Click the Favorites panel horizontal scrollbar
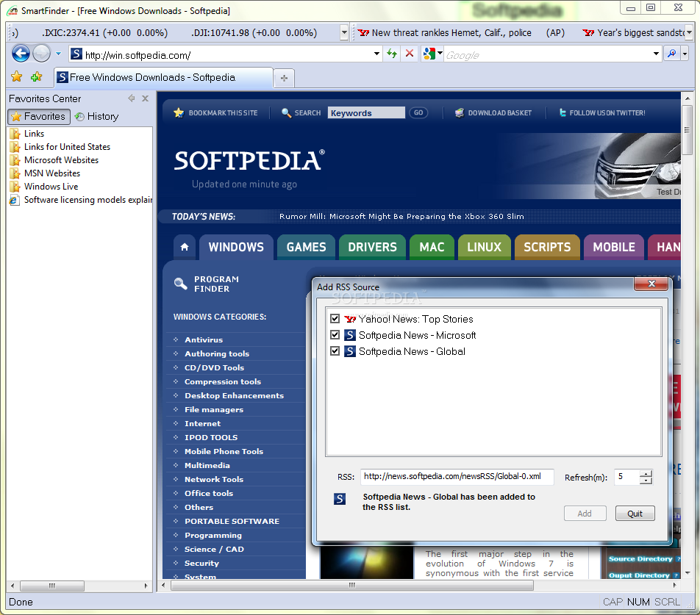 51,586
